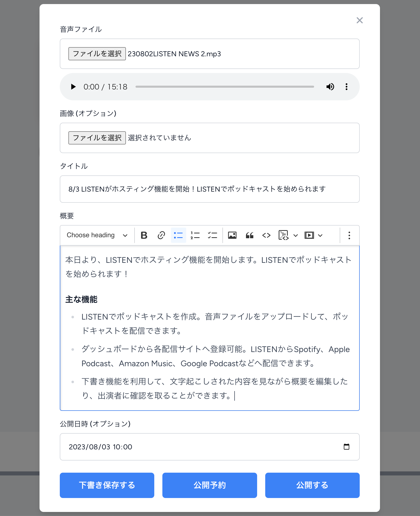Viewport: 420px width, 516px height.
Task: Show more editor toolbar items
Action: [x=349, y=235]
